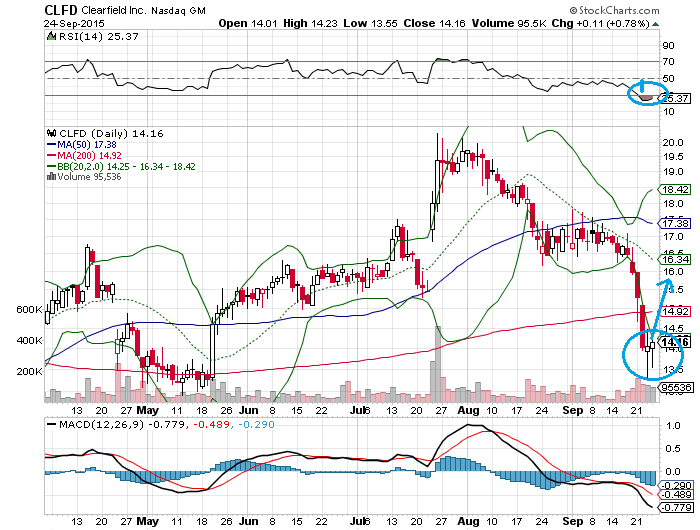This screenshot has height=530, width=700.
Task: Select the Volume 95.5K header value
Action: pos(509,24)
